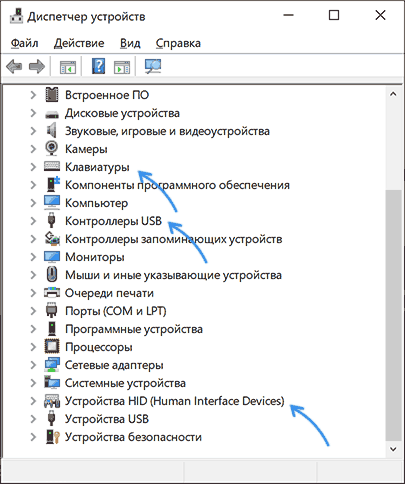Click the Устройства безопасности key icon
The width and height of the screenshot is (405, 484).
tap(53, 437)
